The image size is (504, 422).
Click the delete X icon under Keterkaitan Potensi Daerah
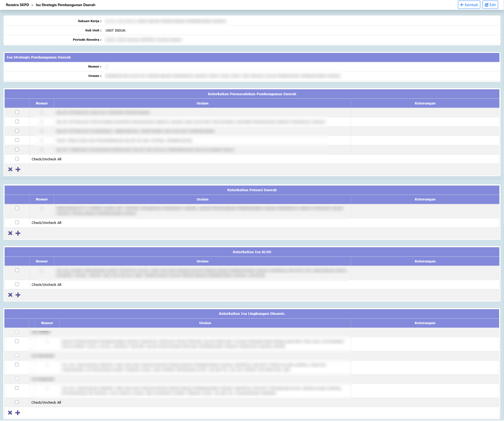tap(10, 233)
